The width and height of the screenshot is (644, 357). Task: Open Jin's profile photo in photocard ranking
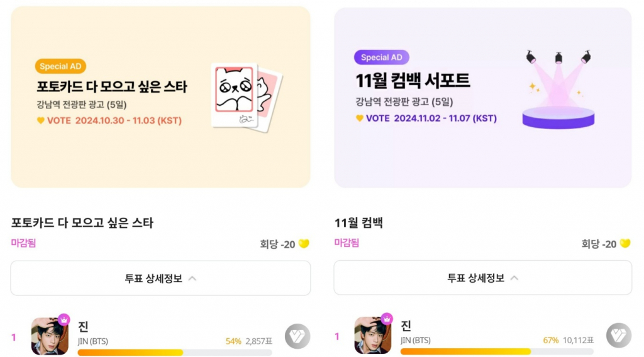click(x=49, y=337)
